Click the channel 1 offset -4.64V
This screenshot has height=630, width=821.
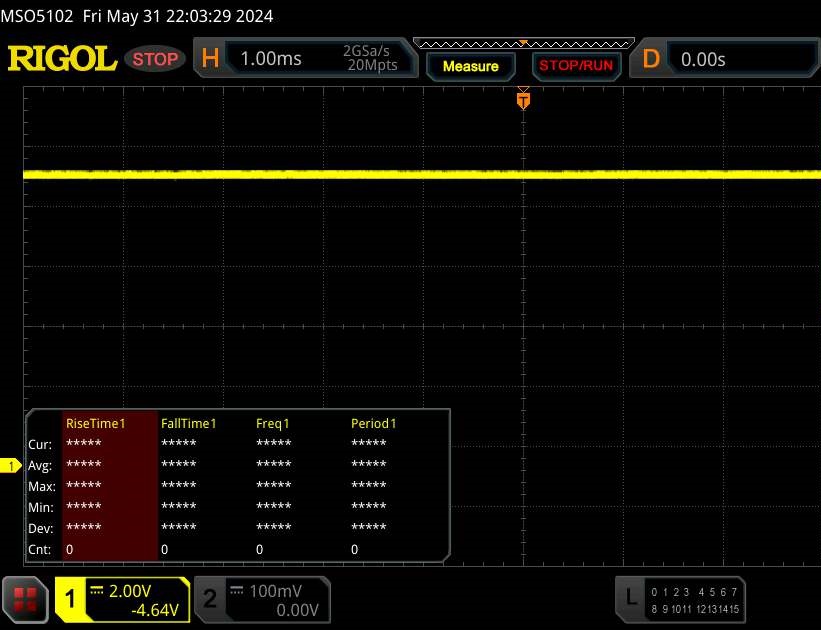point(155,610)
